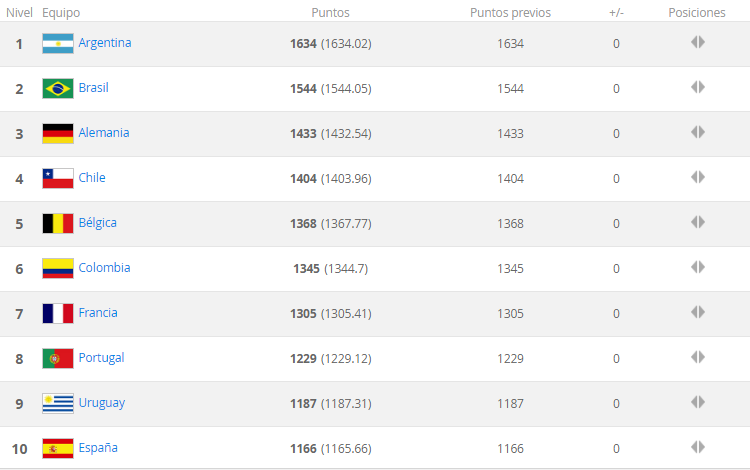Click the Colombia flag icon
Image resolution: width=750 pixels, height=470 pixels.
pos(58,269)
